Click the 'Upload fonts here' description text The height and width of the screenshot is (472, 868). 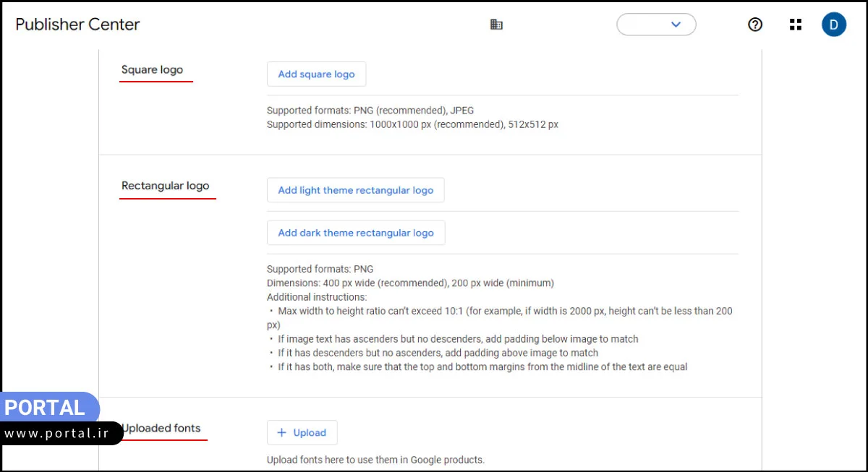[x=375, y=460]
